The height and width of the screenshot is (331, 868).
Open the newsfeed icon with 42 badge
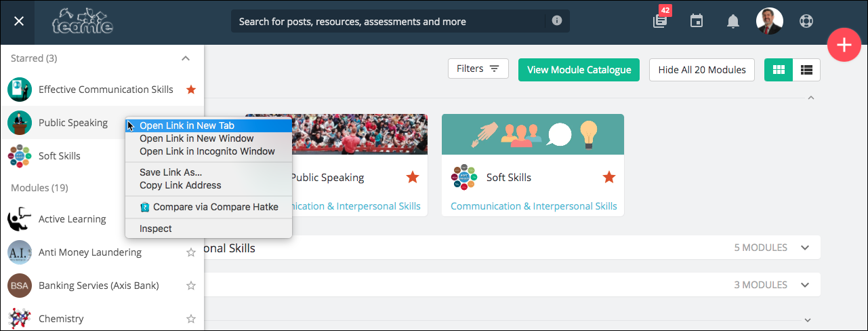[x=660, y=21]
